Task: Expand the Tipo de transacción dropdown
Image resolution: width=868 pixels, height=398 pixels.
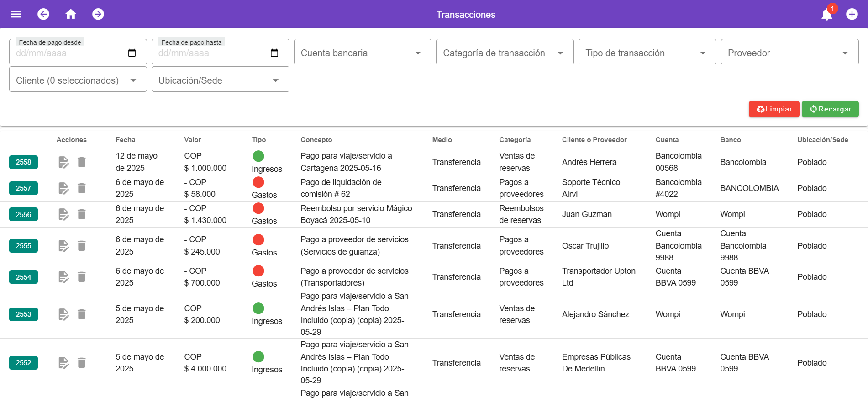Action: click(x=647, y=53)
